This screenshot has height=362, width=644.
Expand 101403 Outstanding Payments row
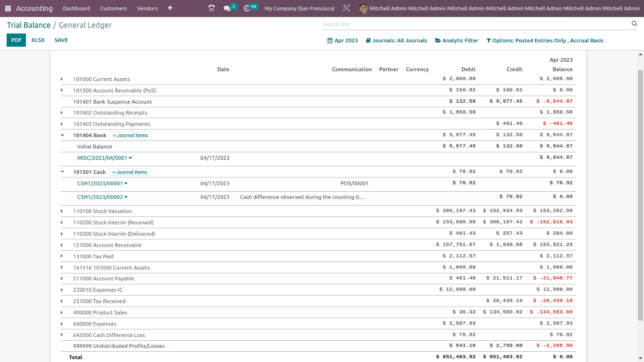coord(62,124)
